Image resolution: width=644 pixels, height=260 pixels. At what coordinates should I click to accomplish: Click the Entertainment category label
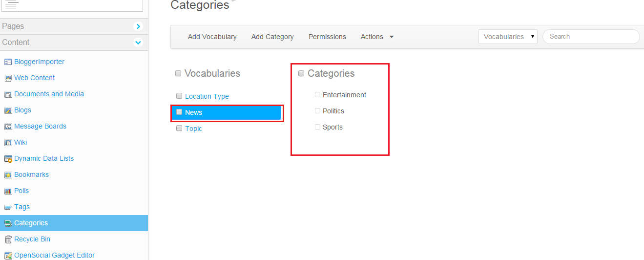[x=344, y=95]
